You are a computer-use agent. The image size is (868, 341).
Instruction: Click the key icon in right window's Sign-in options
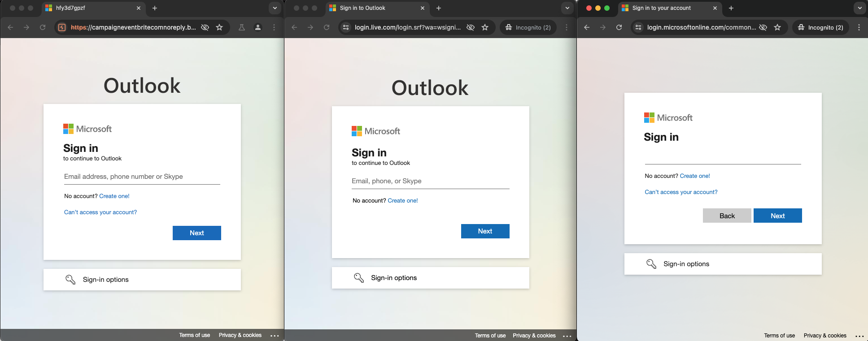pos(651,264)
